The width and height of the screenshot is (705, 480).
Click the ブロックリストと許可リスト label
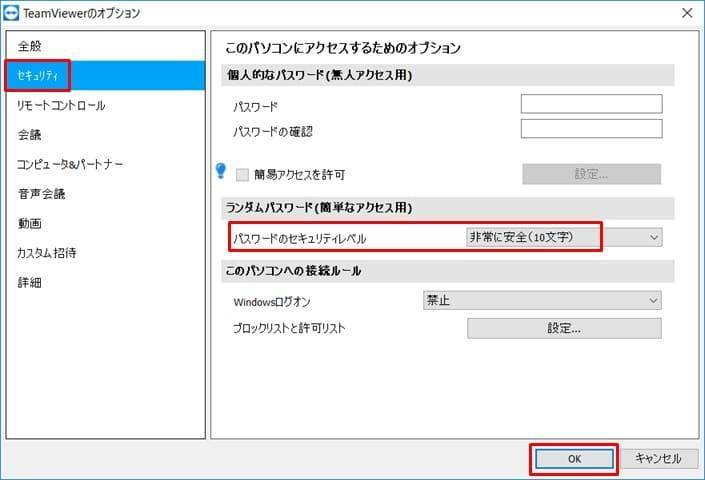coord(289,329)
